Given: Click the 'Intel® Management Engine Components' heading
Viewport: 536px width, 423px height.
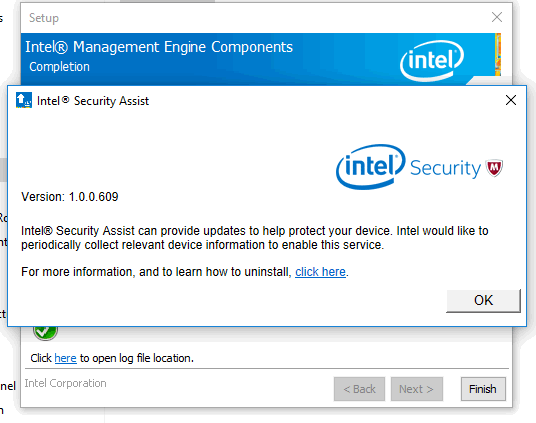Looking at the screenshot, I should coord(159,47).
